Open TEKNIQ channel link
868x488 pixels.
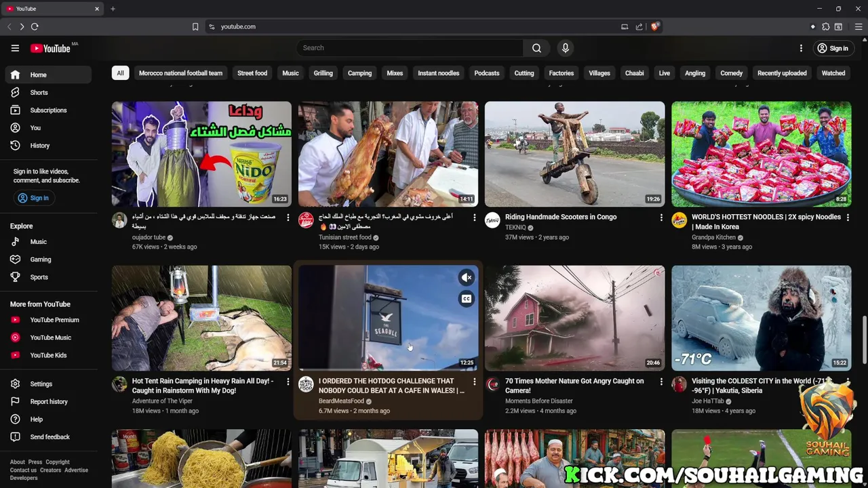click(515, 228)
